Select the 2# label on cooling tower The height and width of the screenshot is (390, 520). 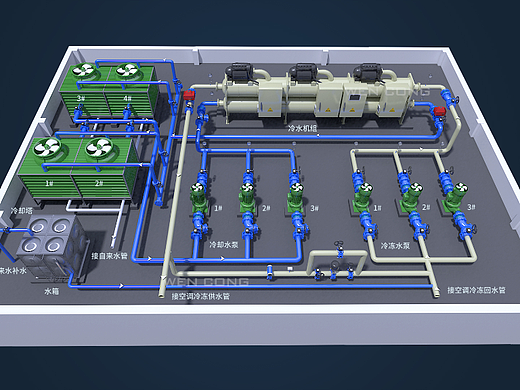[x=99, y=183]
